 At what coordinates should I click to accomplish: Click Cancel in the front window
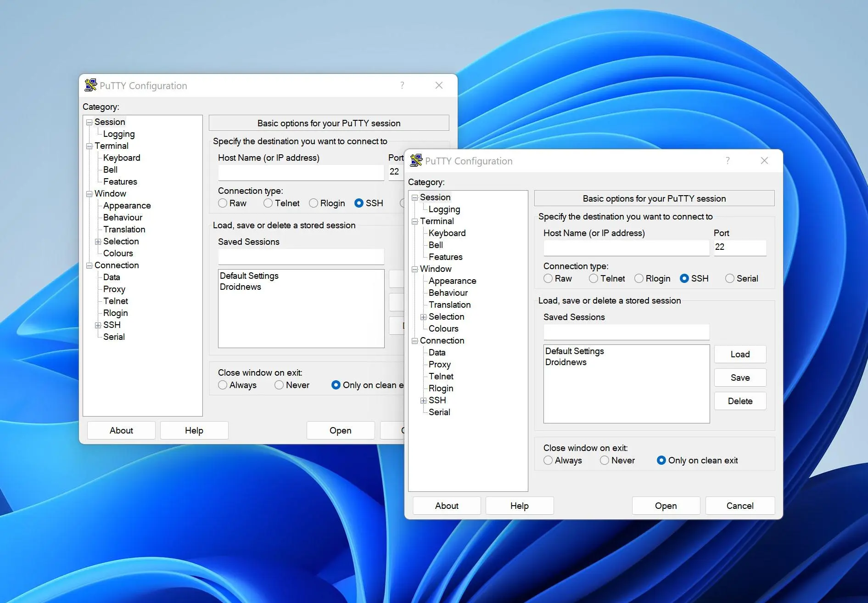click(x=740, y=506)
